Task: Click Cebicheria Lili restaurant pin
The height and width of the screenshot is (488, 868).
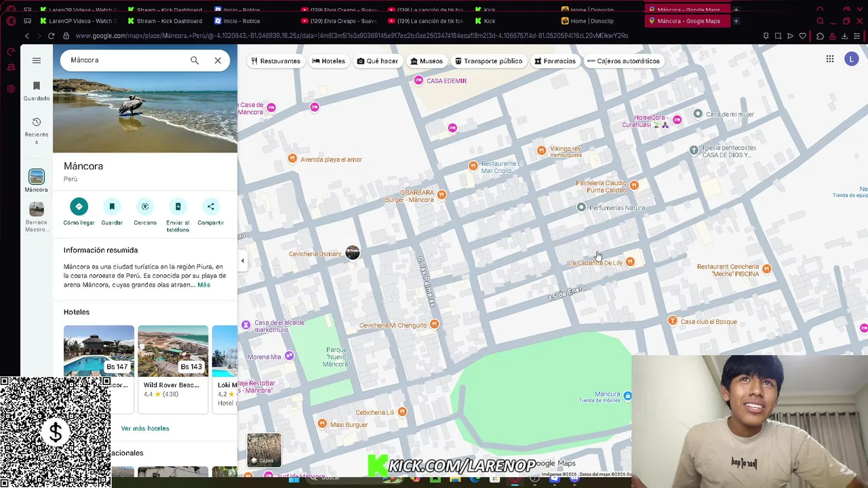Action: pos(403,411)
